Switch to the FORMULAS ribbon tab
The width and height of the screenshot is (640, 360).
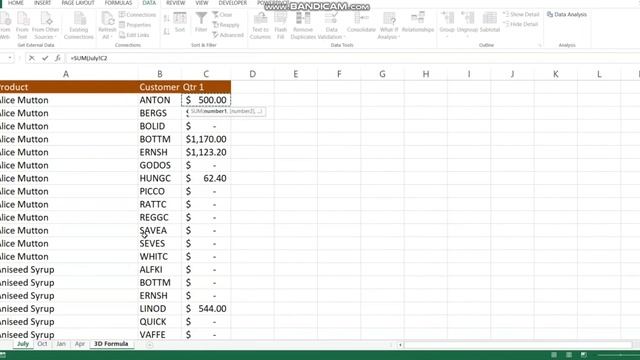click(x=118, y=3)
